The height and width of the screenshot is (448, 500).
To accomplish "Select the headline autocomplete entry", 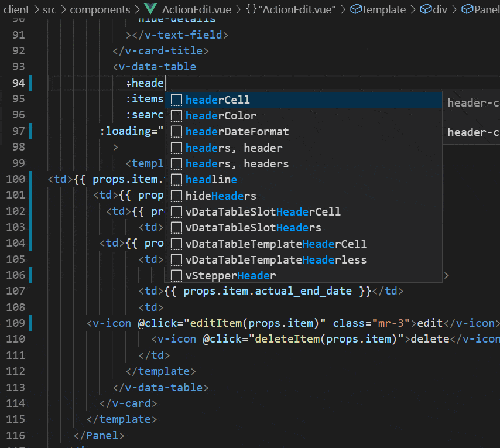I will [211, 180].
